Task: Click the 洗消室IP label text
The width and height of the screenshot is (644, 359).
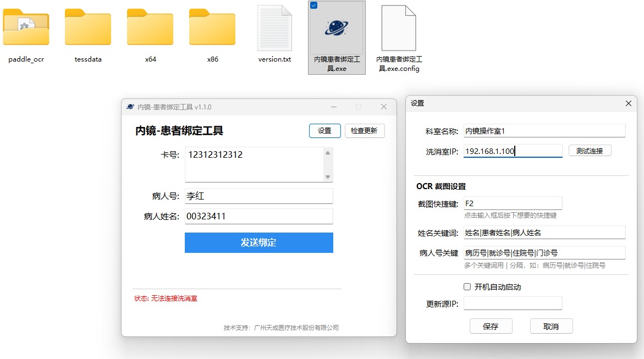Action: point(442,152)
